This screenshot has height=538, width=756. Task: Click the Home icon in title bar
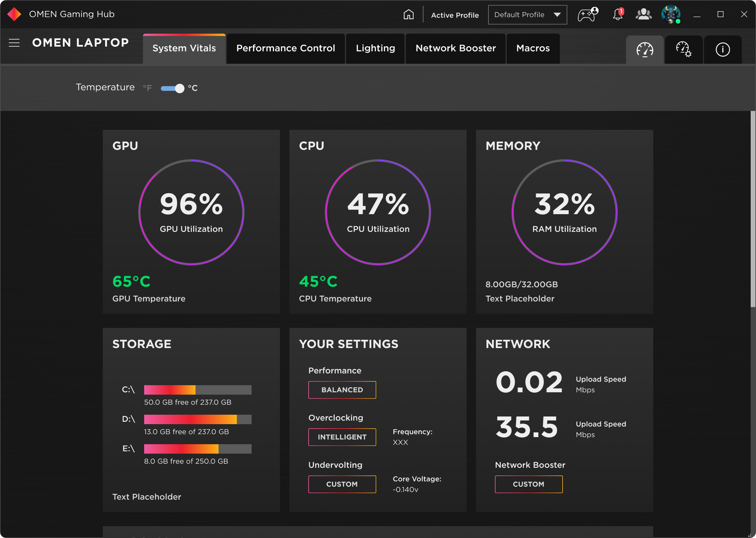(x=408, y=14)
